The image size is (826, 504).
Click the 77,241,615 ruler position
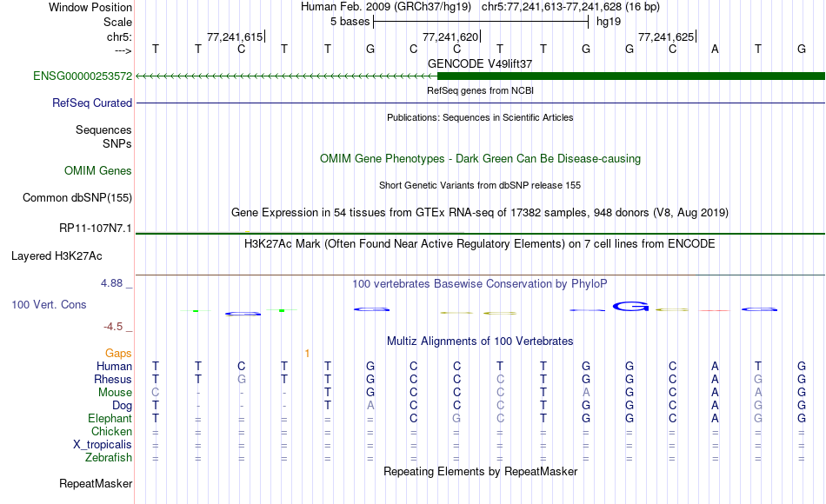point(235,36)
